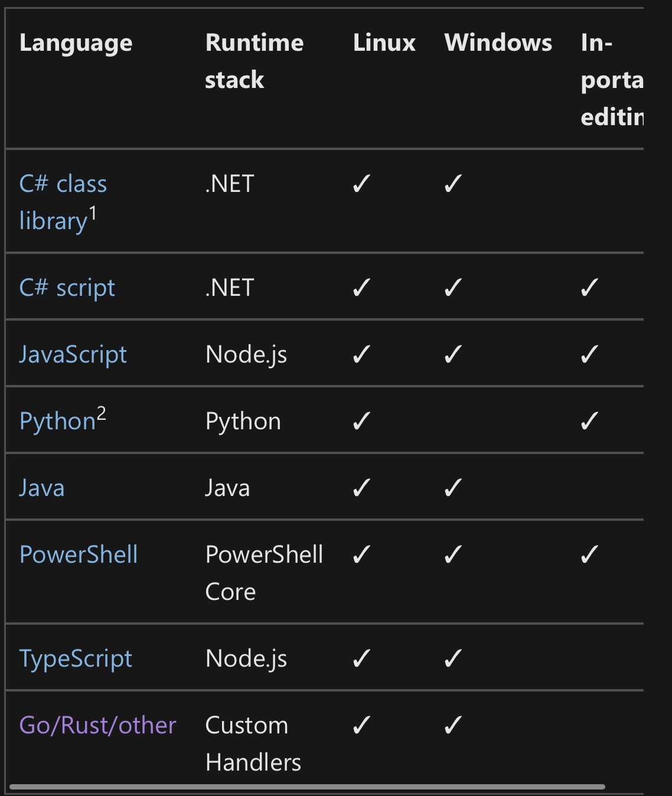Screen dimensions: 672x796
Task: Select the Linux column header
Action: (384, 43)
